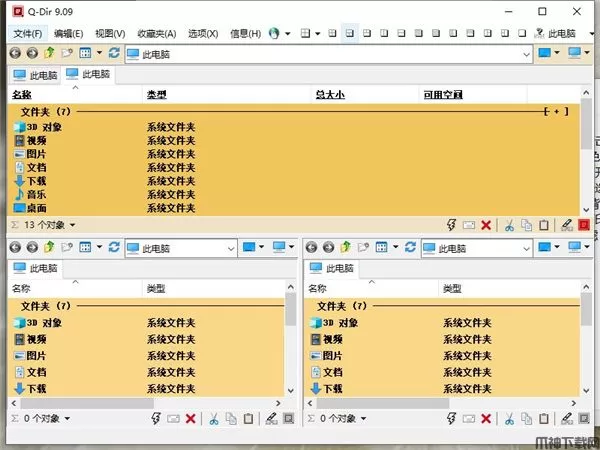Open the 文件(F) menu

pos(28,34)
